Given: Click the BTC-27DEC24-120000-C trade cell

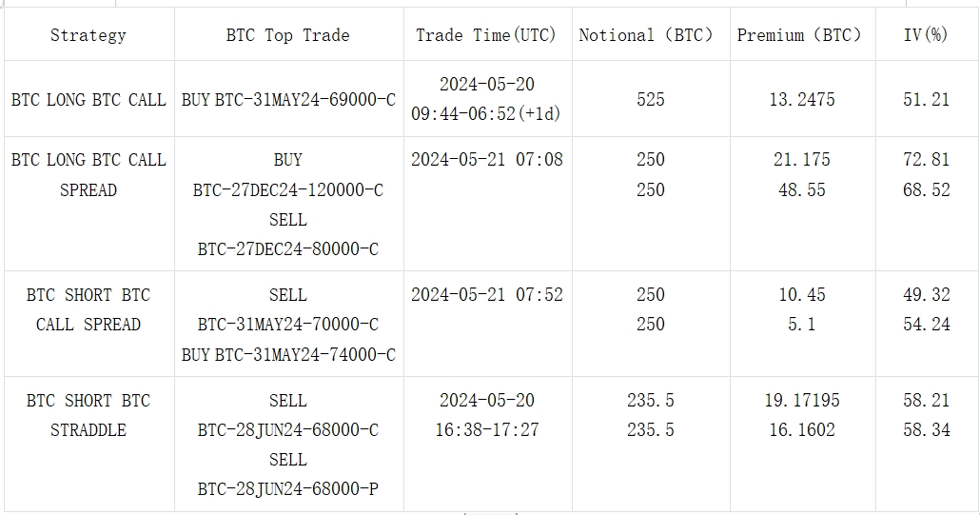Looking at the screenshot, I should (x=288, y=204).
